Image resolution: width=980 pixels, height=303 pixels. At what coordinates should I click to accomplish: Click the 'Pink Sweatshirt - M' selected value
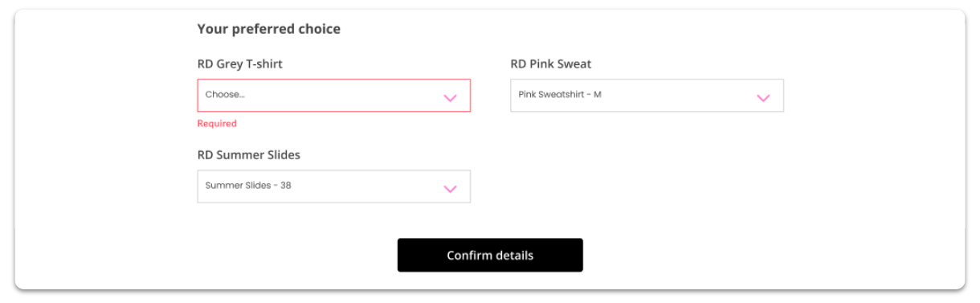560,94
